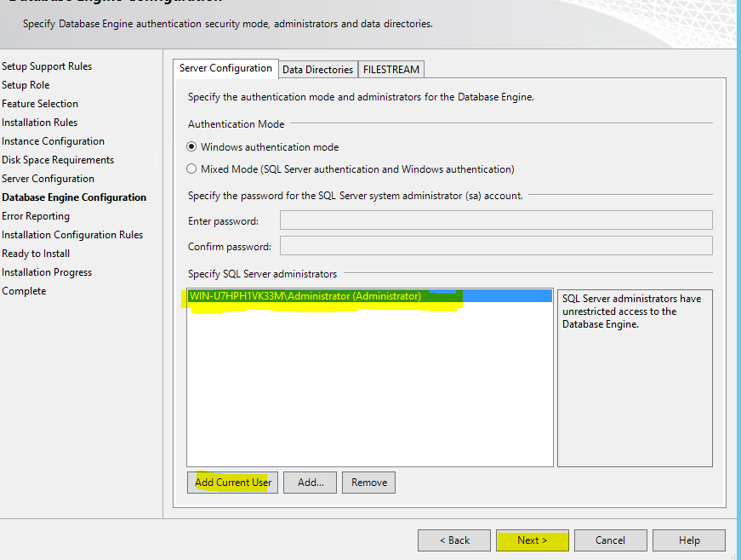Select Mixed Mode authentication radio button
Image resolution: width=741 pixels, height=560 pixels.
tap(191, 169)
